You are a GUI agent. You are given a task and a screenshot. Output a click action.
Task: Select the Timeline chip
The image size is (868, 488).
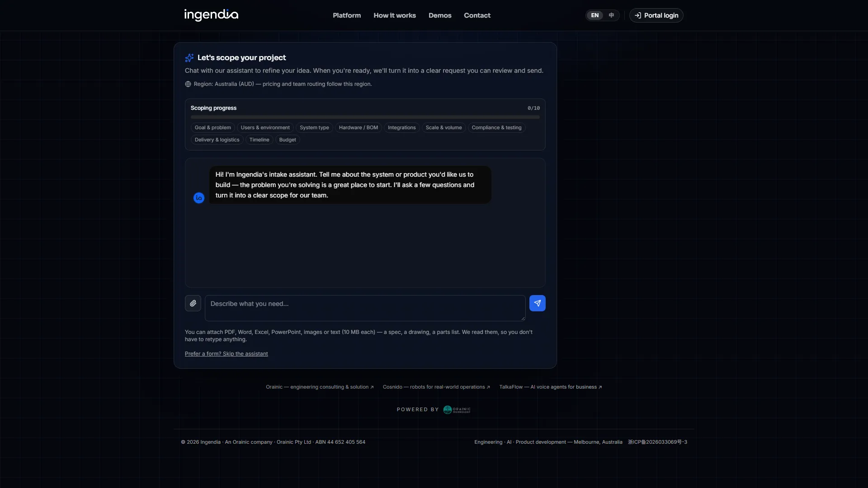click(x=259, y=140)
